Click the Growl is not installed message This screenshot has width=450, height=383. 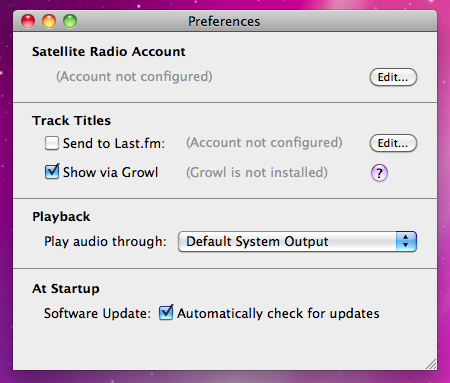[x=257, y=172]
